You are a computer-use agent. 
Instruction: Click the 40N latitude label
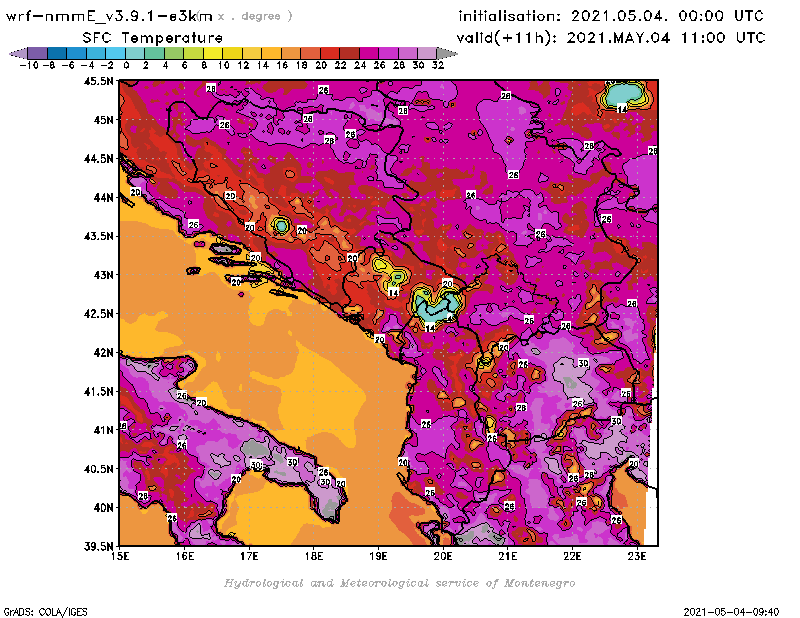pyautogui.click(x=103, y=508)
